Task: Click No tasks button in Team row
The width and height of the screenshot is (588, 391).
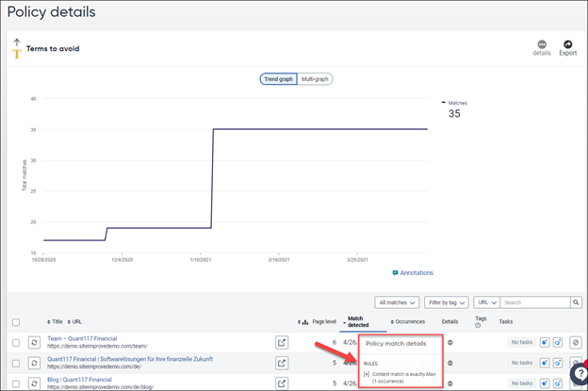Action: [522, 342]
